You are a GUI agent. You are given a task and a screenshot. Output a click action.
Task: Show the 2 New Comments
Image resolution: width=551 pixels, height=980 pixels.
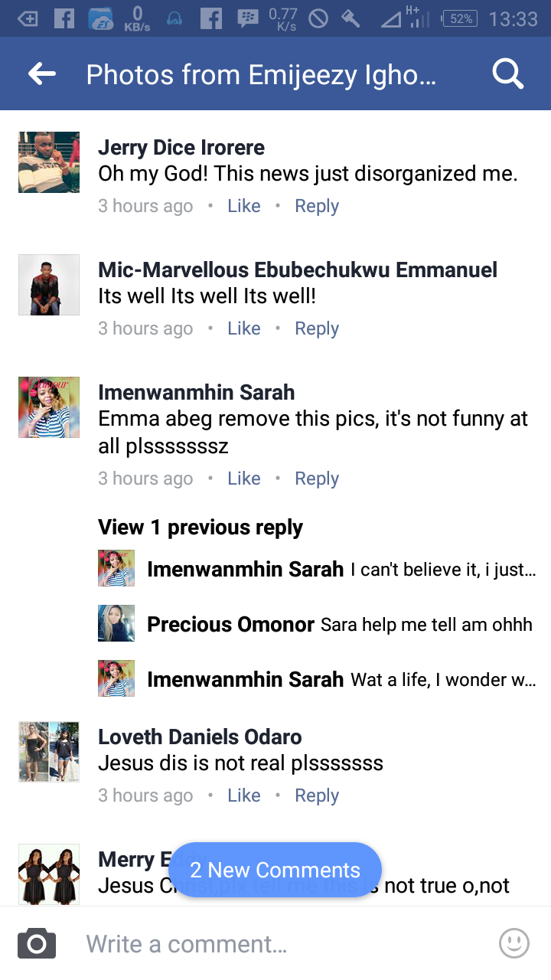coord(275,870)
